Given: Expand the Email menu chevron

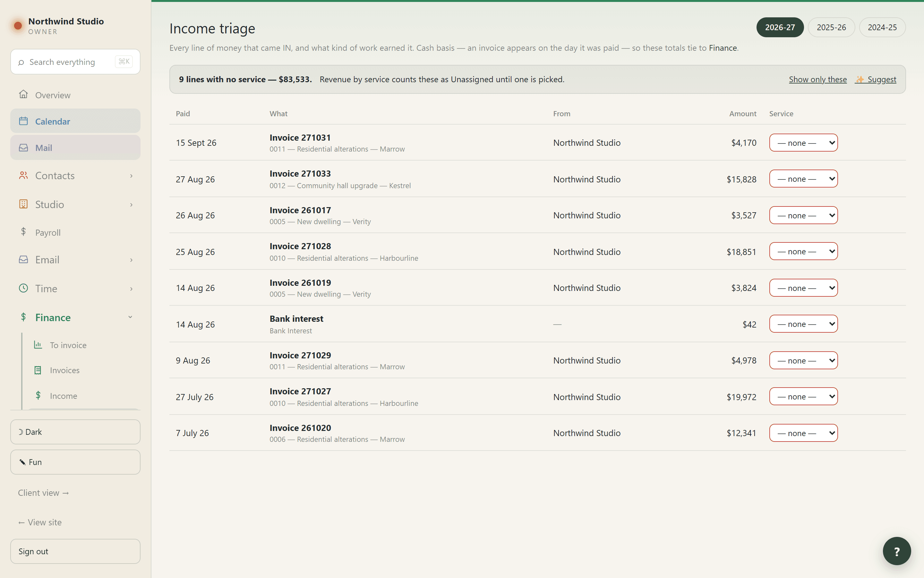Looking at the screenshot, I should pos(131,260).
